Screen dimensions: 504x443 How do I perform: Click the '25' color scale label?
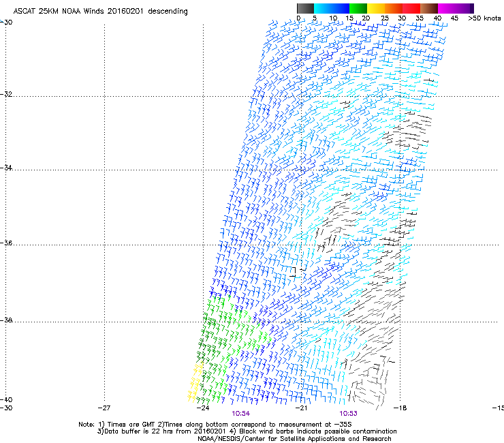pyautogui.click(x=384, y=18)
